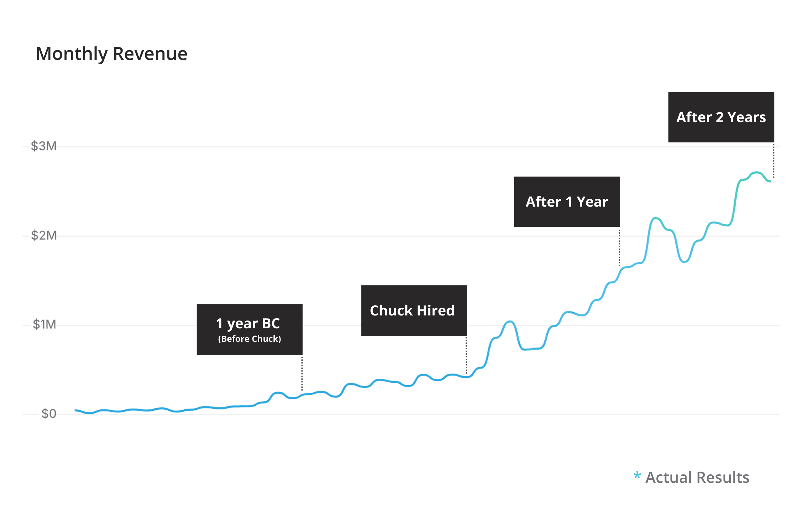Click the leftmost start of the revenue line
The image size is (803, 532).
click(x=76, y=411)
